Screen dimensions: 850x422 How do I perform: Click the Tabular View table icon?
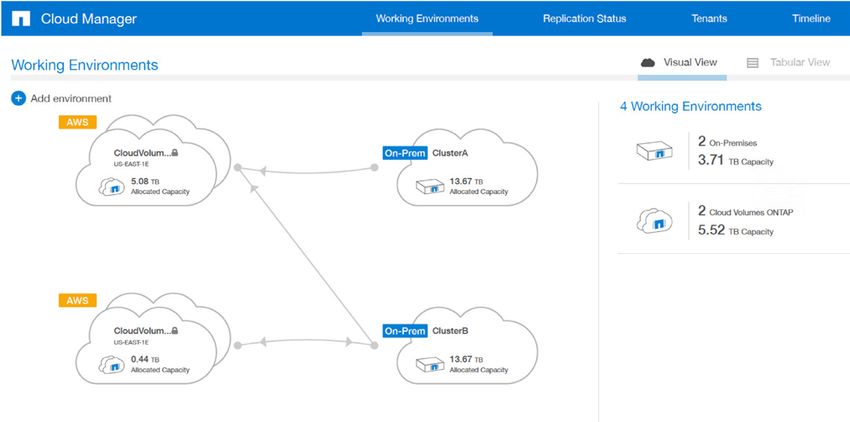[752, 63]
